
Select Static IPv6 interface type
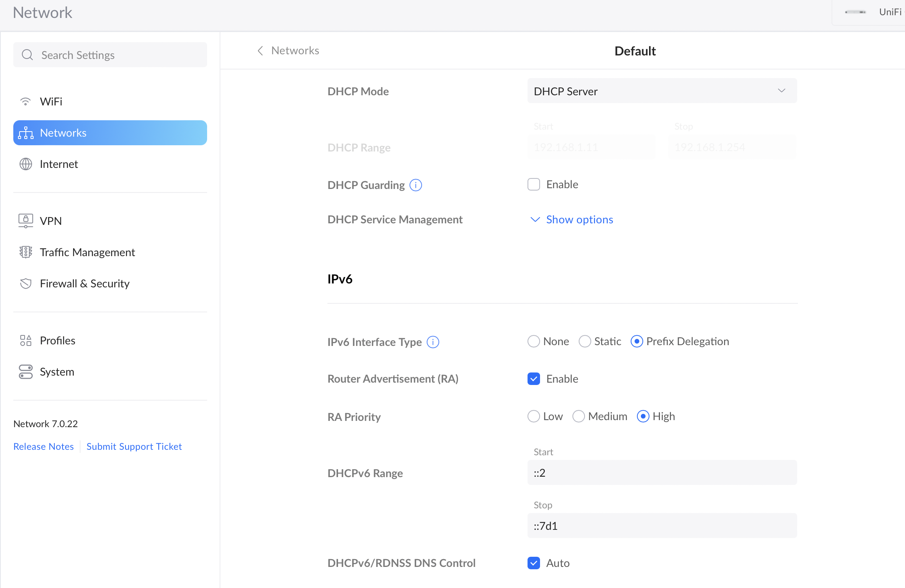585,341
